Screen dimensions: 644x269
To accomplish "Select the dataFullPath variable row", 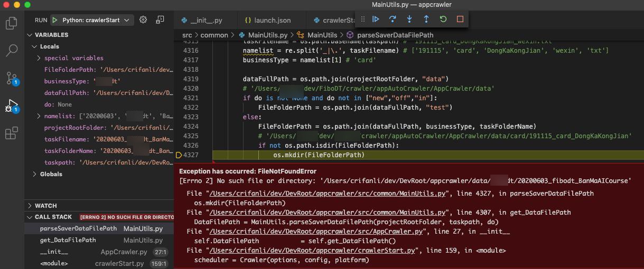I will tap(99, 93).
